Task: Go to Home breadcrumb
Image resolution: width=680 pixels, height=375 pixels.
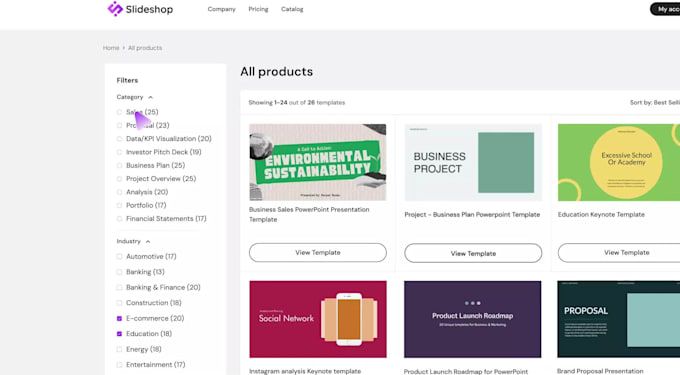Action: click(x=111, y=48)
